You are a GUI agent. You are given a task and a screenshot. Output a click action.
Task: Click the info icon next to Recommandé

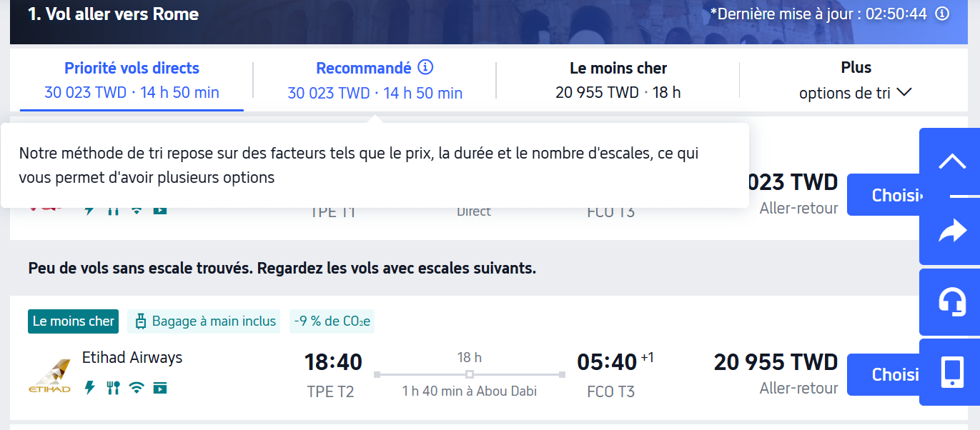click(425, 68)
